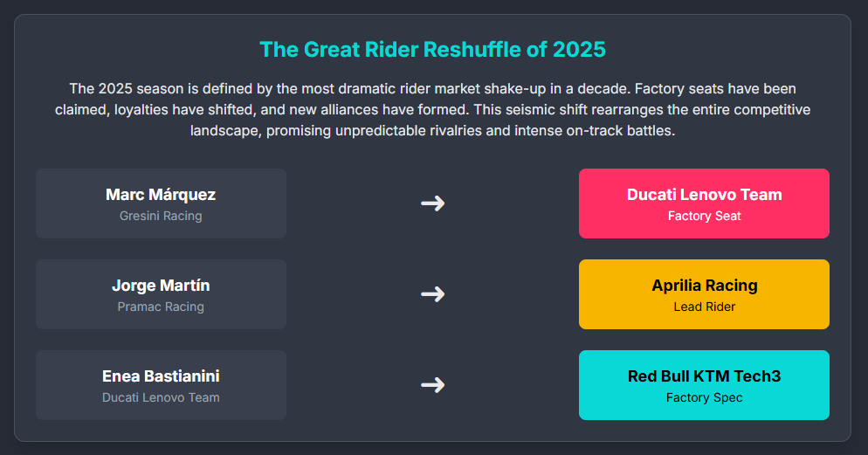Image resolution: width=868 pixels, height=455 pixels.
Task: Open the cyan Red Bull KTM Tech3 heading
Action: coord(704,376)
